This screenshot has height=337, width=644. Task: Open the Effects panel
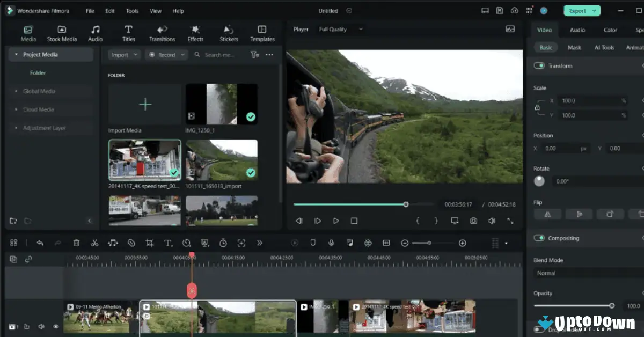click(195, 32)
